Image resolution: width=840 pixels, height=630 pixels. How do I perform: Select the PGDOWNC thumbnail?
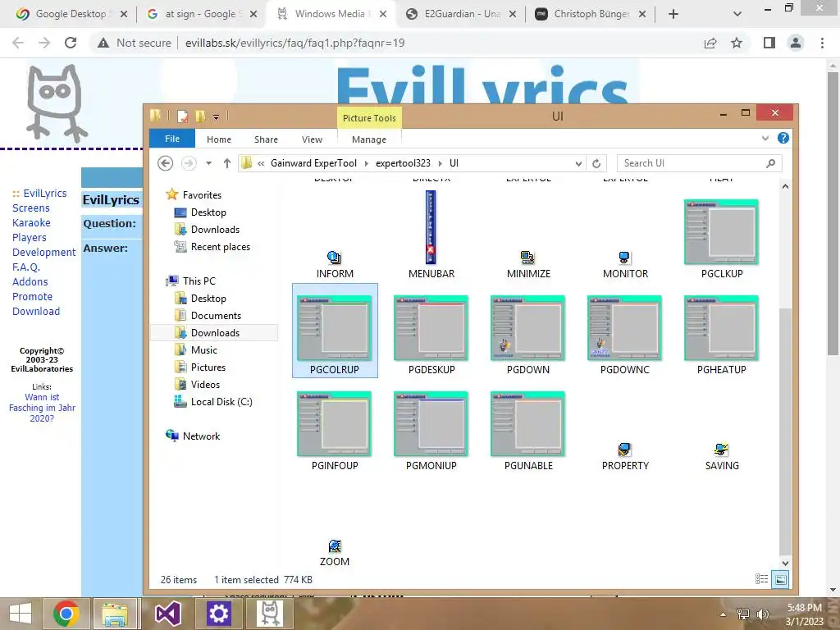[x=624, y=328]
